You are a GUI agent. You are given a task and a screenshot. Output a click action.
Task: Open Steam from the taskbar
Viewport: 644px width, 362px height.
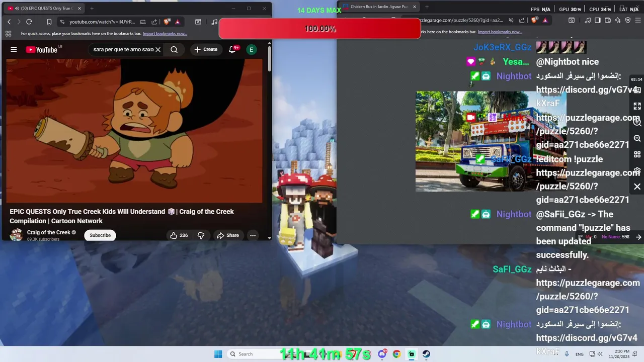(x=426, y=354)
